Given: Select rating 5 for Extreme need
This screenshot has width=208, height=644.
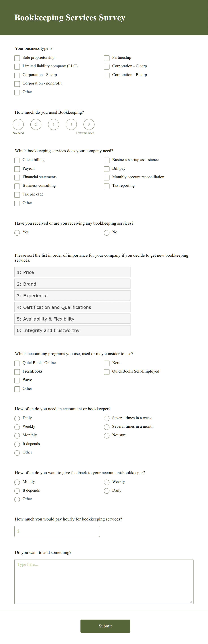Looking at the screenshot, I should [x=89, y=124].
